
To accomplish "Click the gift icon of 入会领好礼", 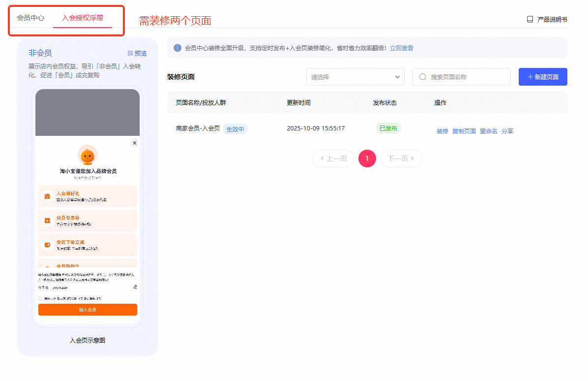I will (x=47, y=196).
